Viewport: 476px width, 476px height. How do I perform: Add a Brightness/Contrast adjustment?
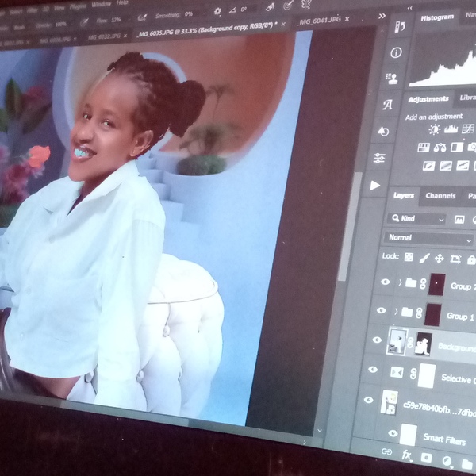pos(434,129)
